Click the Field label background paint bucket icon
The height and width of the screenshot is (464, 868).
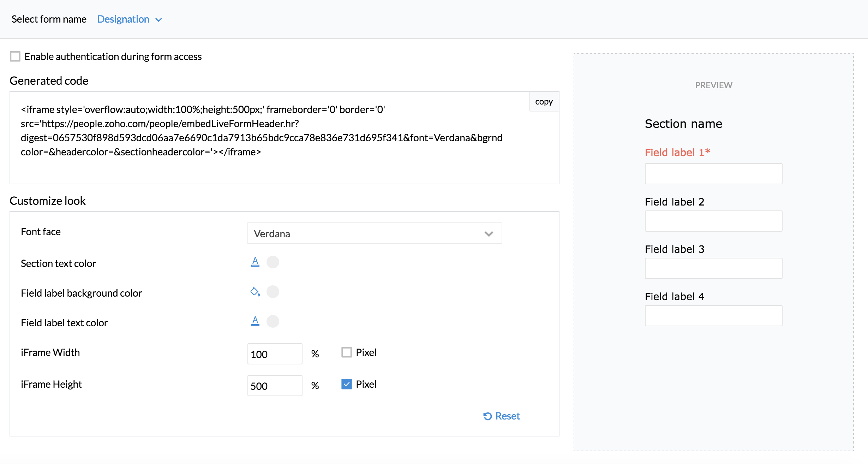255,292
